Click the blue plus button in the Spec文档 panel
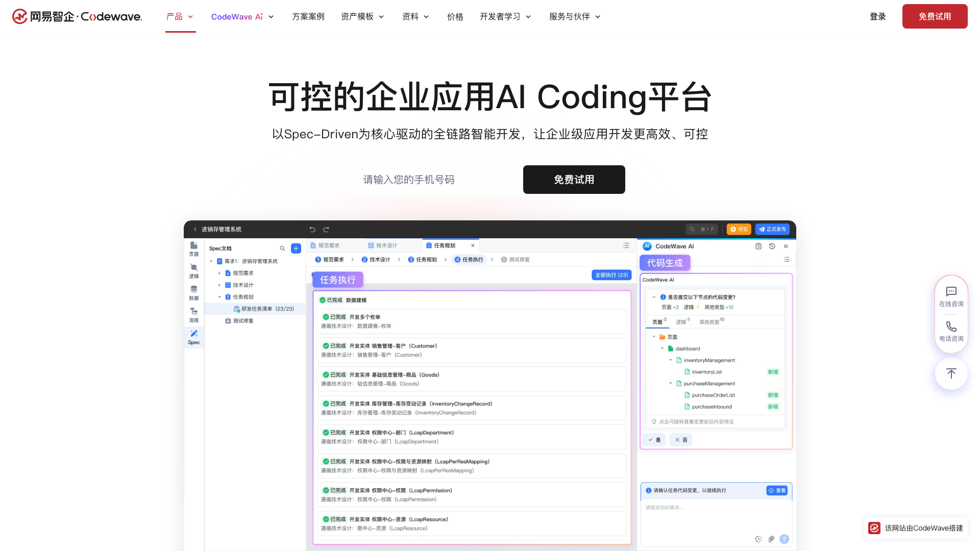Image resolution: width=980 pixels, height=551 pixels. point(296,248)
